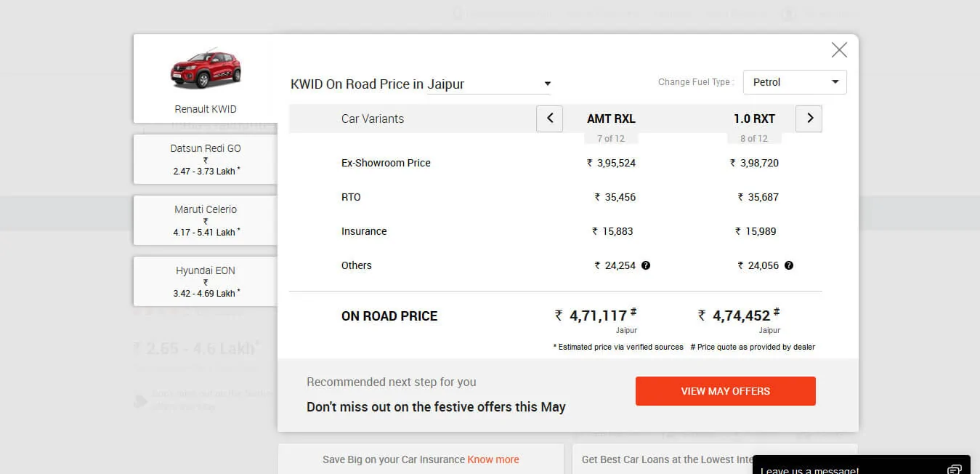Image resolution: width=980 pixels, height=474 pixels.
Task: Click the ON ROAD PRICE label
Action: (x=389, y=316)
